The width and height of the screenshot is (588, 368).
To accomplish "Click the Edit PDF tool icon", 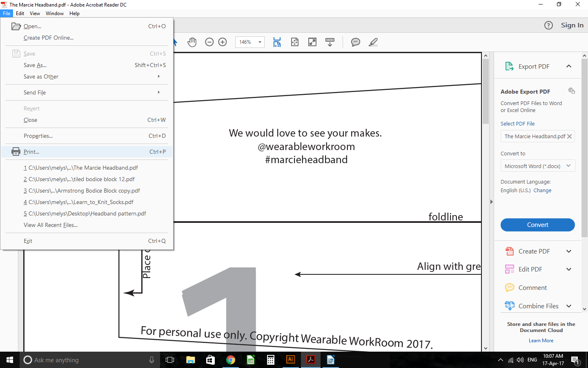I will (510, 269).
